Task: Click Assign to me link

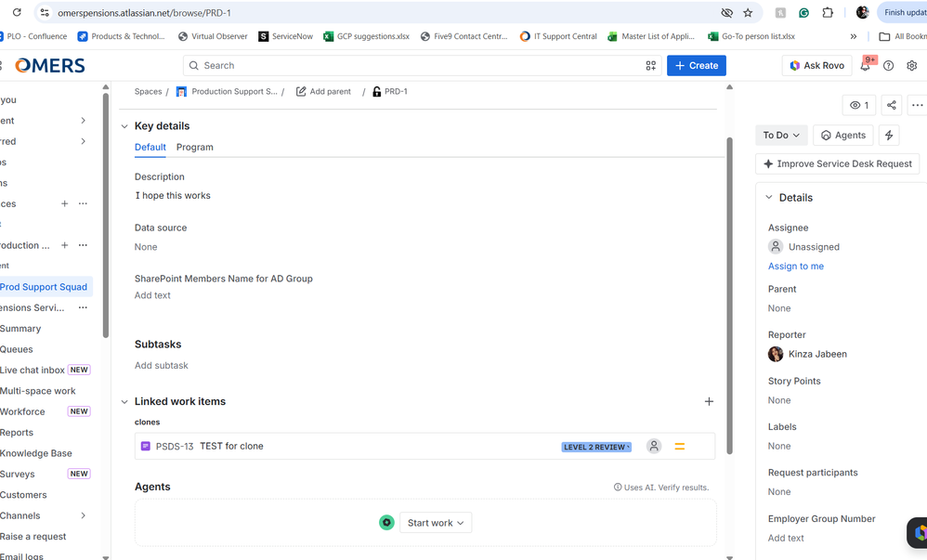Action: coord(796,267)
